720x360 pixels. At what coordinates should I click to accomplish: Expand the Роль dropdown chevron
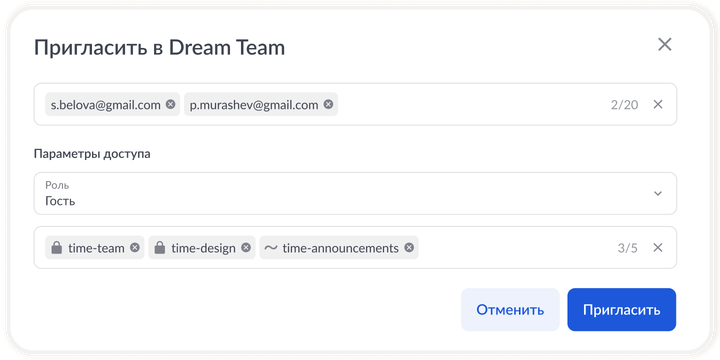658,193
